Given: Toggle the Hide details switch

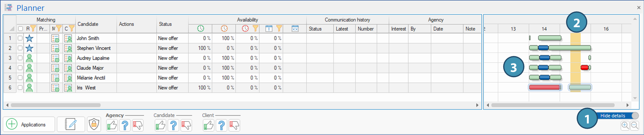Looking at the screenshot, I should [x=634, y=116].
